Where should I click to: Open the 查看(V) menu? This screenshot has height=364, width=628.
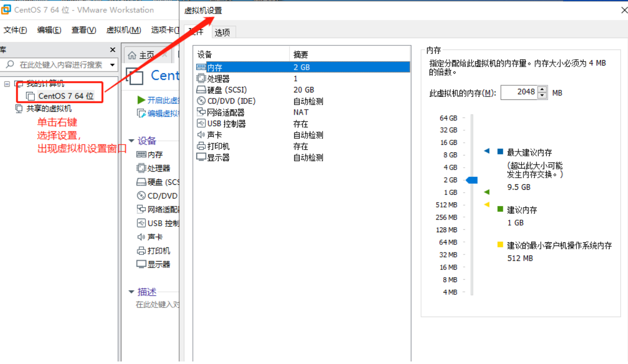pos(84,30)
